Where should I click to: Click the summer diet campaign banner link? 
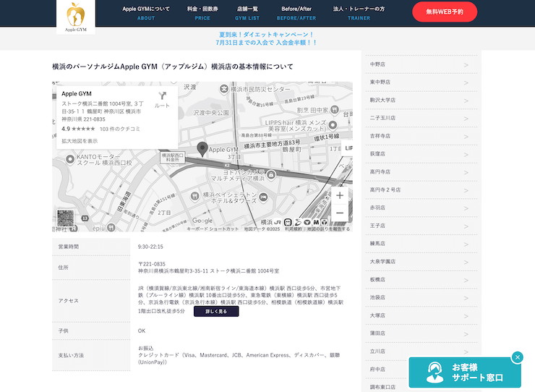click(267, 38)
